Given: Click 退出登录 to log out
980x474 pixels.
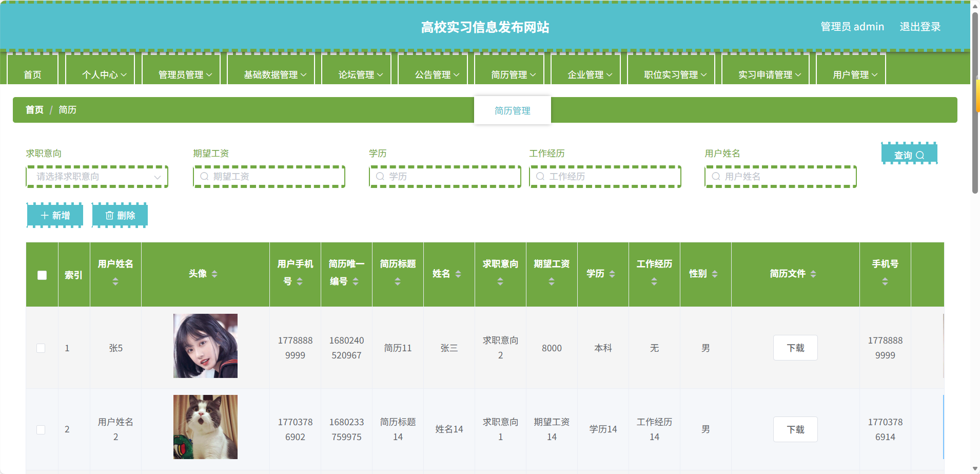Looking at the screenshot, I should [x=920, y=27].
